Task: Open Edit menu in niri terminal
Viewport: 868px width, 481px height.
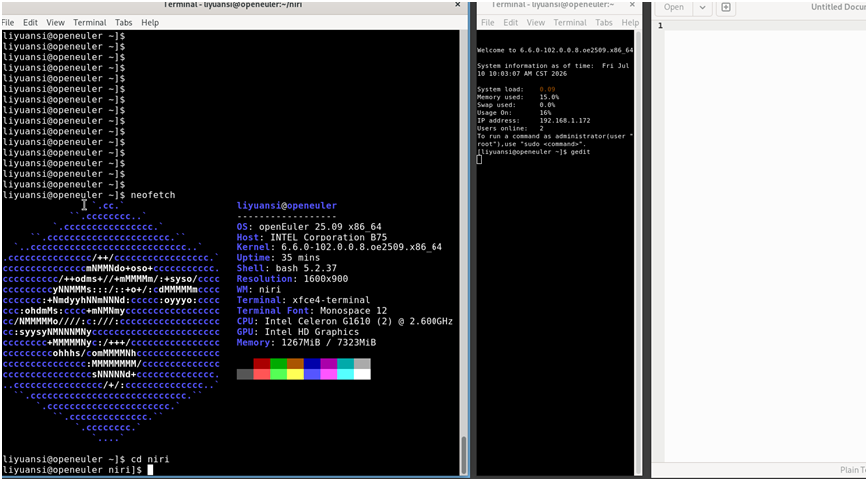Action: click(30, 23)
